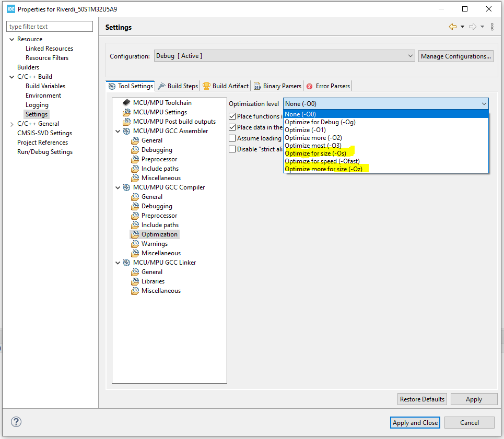Collapse the Resource tree node
Viewport: 504px width, 439px height.
12,39
